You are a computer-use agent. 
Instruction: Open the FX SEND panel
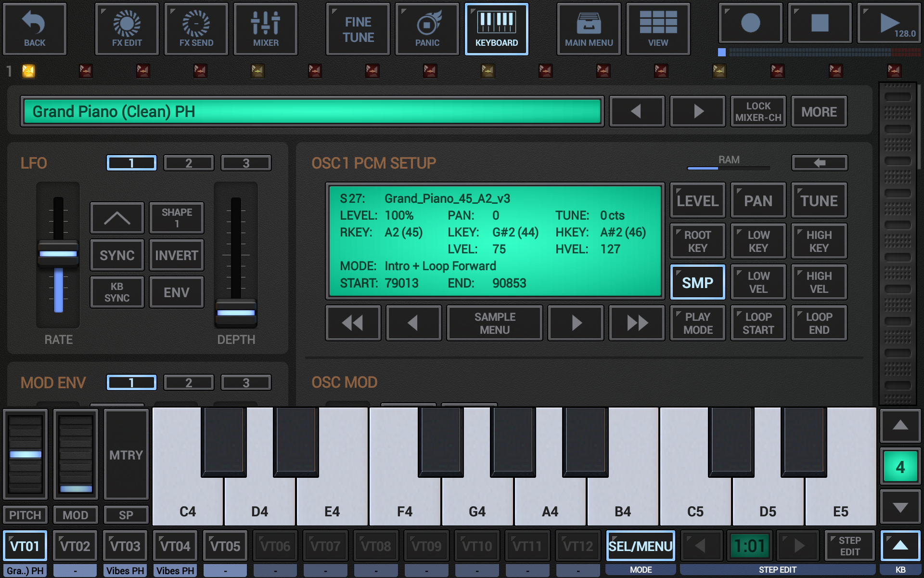(x=195, y=29)
